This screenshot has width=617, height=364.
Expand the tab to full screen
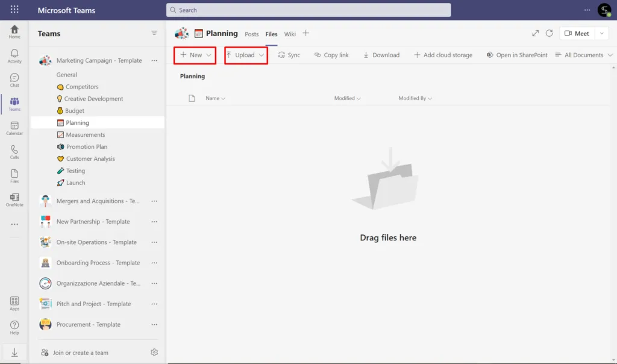tap(535, 34)
